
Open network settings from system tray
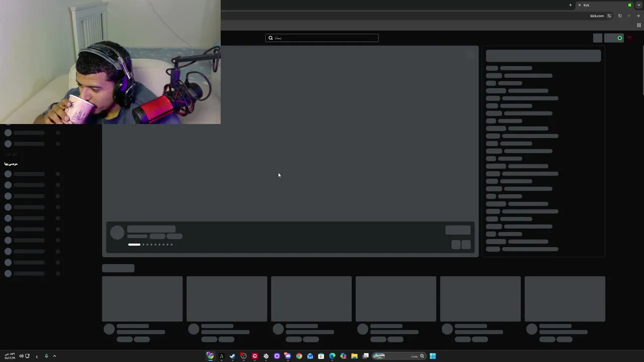[x=27, y=356]
